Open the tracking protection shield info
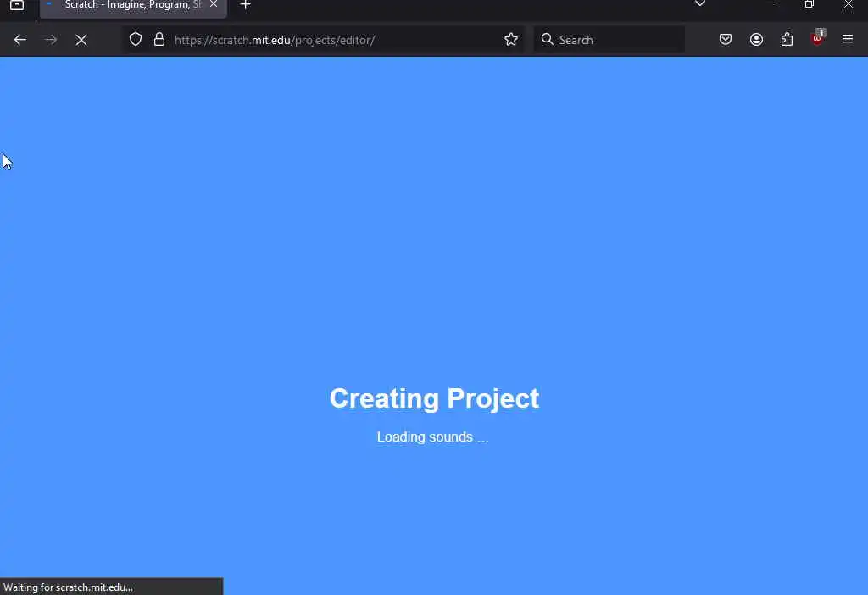This screenshot has width=868, height=595. pyautogui.click(x=136, y=39)
